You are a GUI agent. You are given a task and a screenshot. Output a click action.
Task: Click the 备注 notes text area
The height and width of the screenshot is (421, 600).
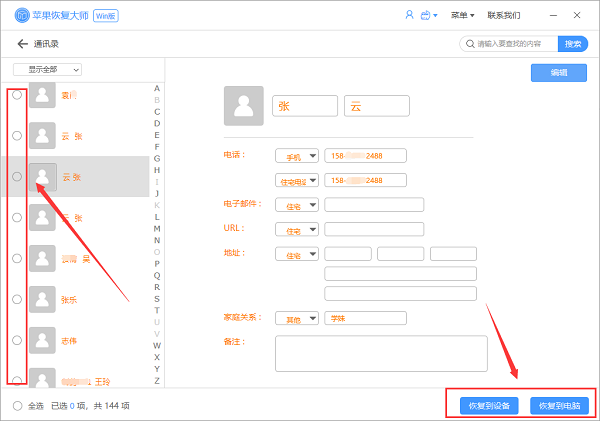(x=381, y=354)
